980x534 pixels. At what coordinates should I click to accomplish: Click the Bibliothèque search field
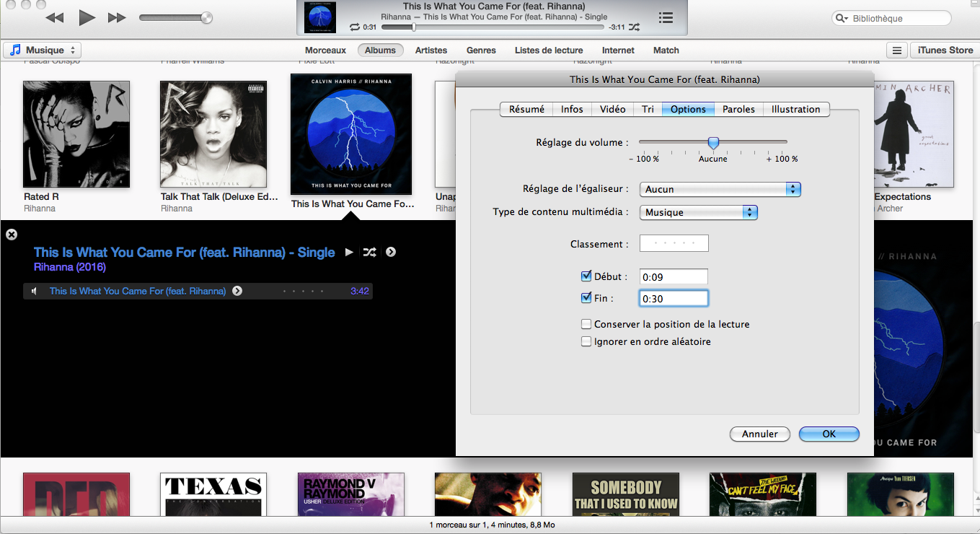891,19
